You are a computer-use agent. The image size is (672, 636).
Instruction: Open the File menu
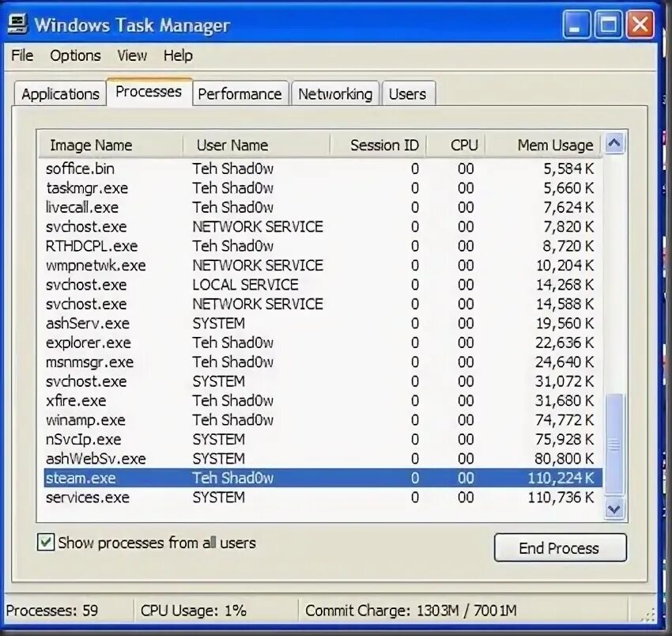tap(22, 55)
